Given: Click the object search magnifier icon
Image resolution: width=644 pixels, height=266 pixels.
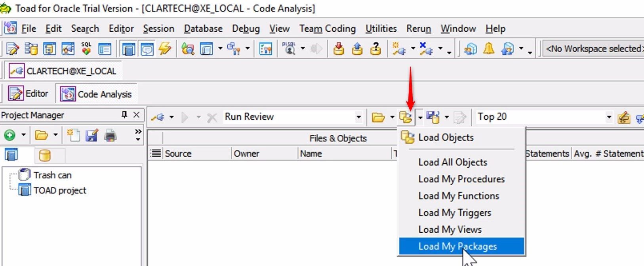Looking at the screenshot, I should 188,49.
